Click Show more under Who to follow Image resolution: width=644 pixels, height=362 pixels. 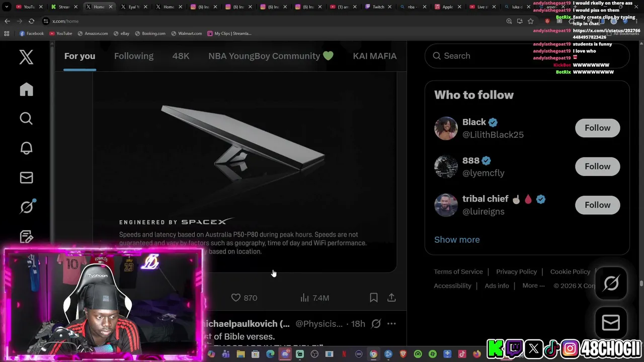coord(457,239)
